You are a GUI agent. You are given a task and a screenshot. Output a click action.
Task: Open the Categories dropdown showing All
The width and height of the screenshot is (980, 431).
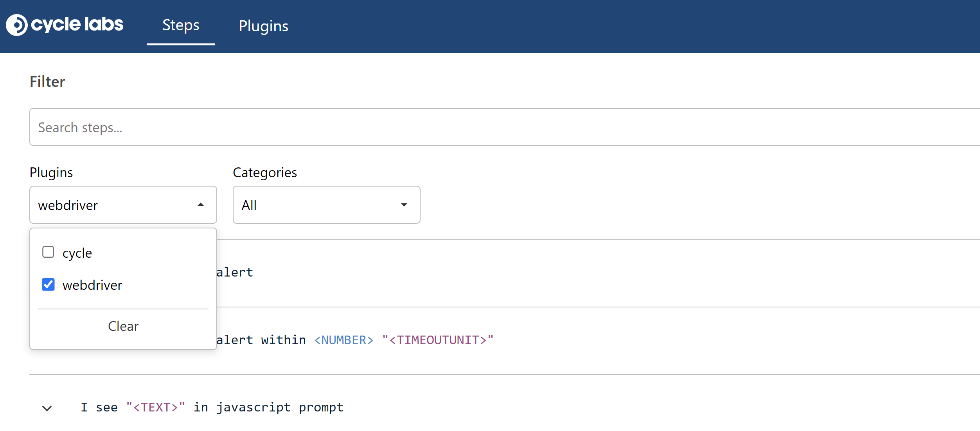(x=326, y=205)
